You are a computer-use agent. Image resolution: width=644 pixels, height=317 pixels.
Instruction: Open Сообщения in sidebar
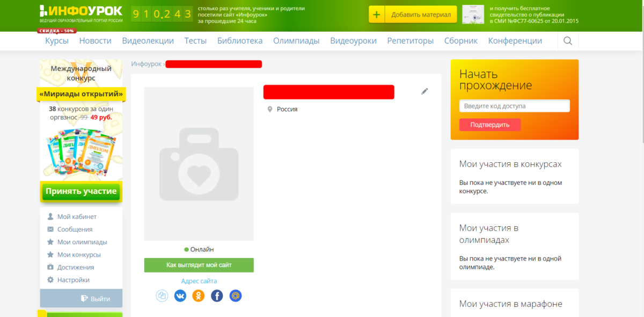pyautogui.click(x=75, y=229)
